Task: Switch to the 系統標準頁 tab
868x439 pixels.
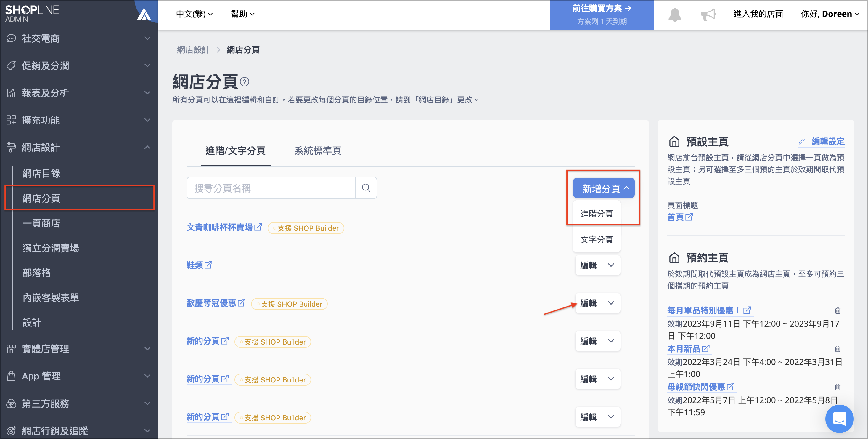Action: 318,151
